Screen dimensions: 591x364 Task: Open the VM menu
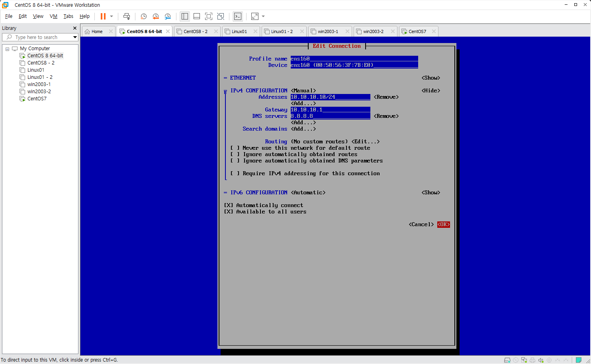tap(53, 16)
